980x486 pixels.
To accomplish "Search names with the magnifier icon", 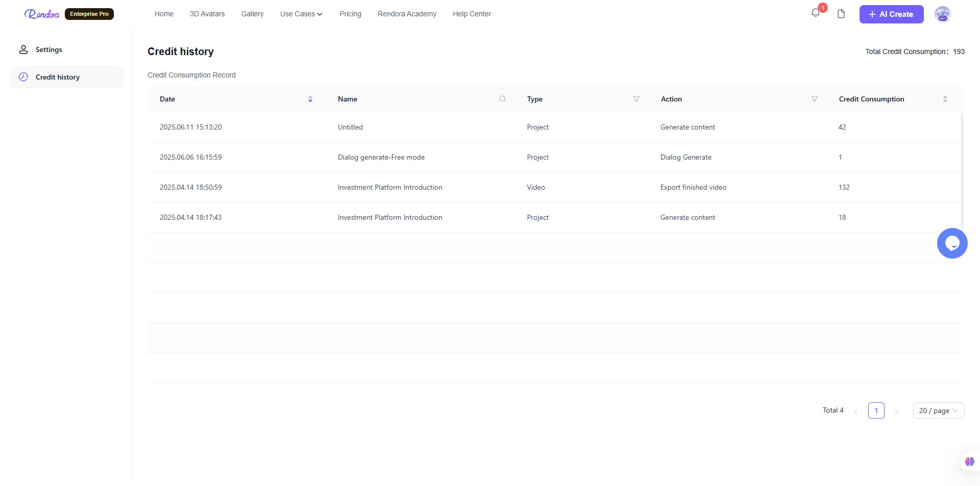I will (x=502, y=99).
